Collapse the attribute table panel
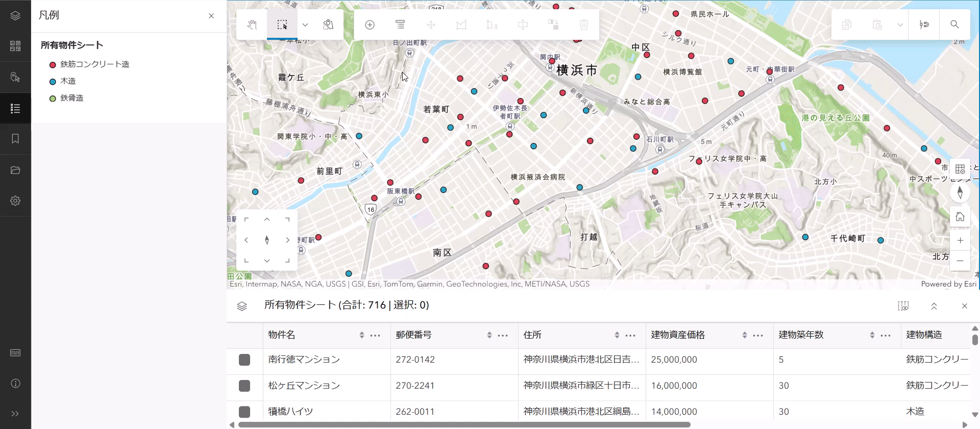 [x=934, y=306]
